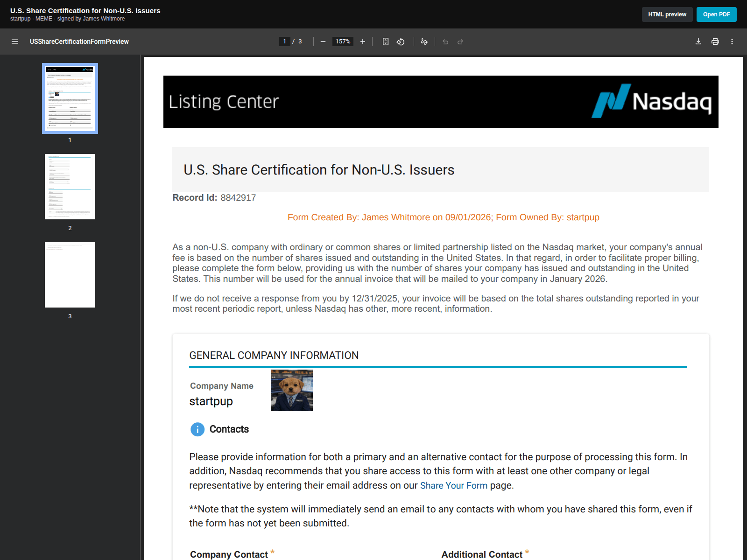Undo the last annotation

pos(445,42)
